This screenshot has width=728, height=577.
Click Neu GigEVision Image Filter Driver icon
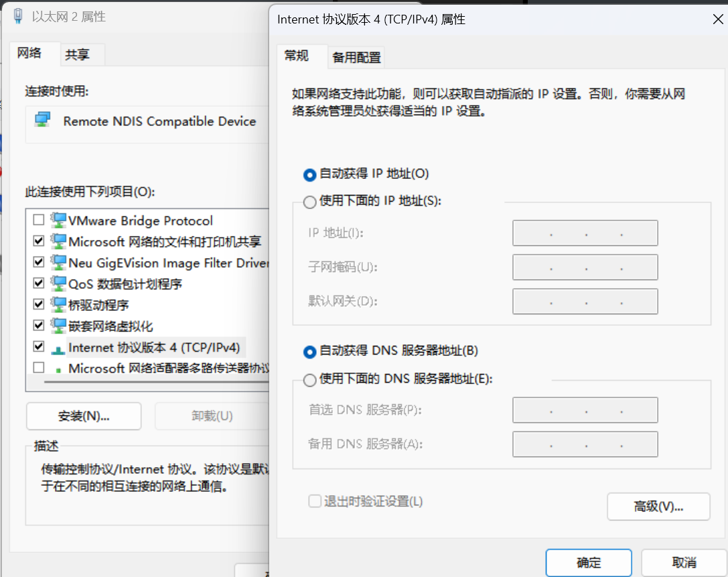(58, 263)
